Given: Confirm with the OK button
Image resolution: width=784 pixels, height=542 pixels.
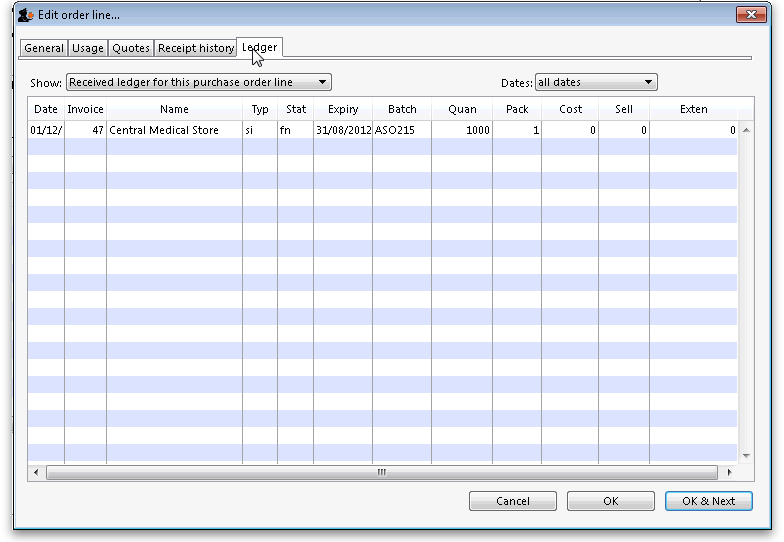Looking at the screenshot, I should (610, 501).
